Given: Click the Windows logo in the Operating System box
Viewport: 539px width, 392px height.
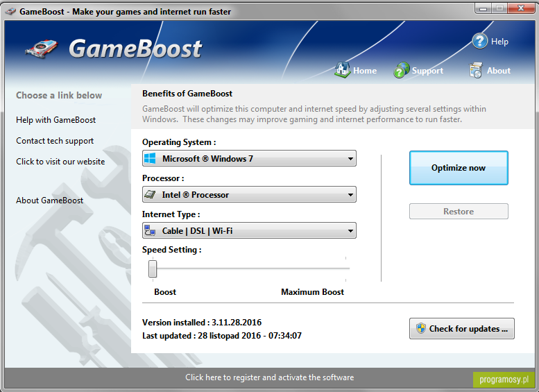Looking at the screenshot, I should pos(150,158).
